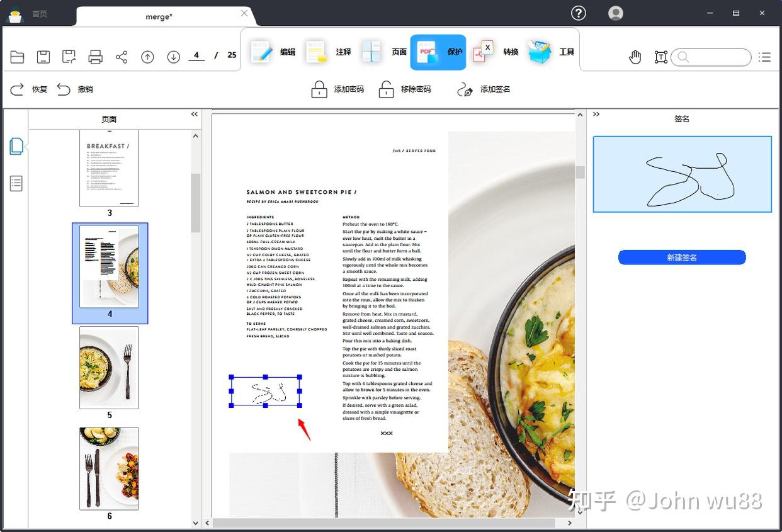Click the placed signature on the page
The width and height of the screenshot is (782, 532).
tap(265, 391)
